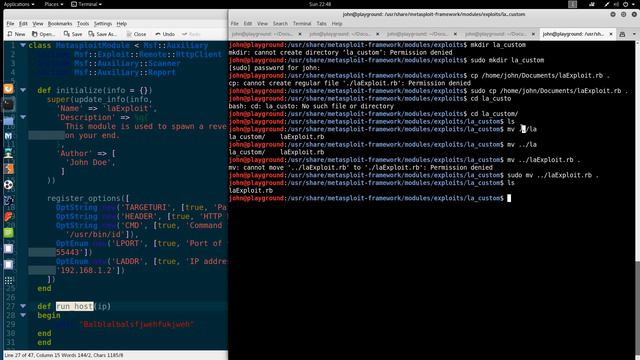Screen dimensions: 640x360
Task: Launch the red 'F' dock icon
Action: tap(9, 216)
